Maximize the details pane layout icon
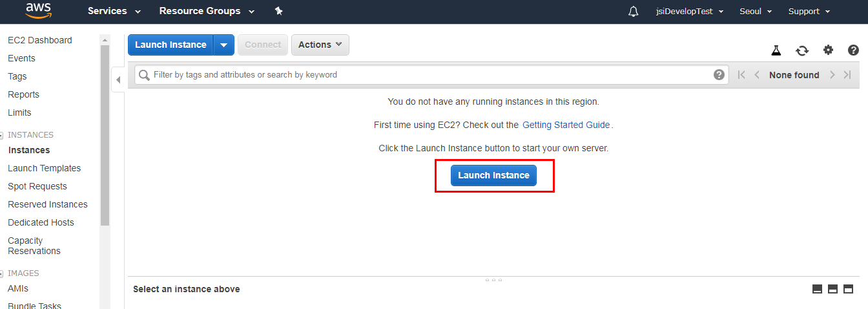The image size is (868, 309). tap(849, 289)
